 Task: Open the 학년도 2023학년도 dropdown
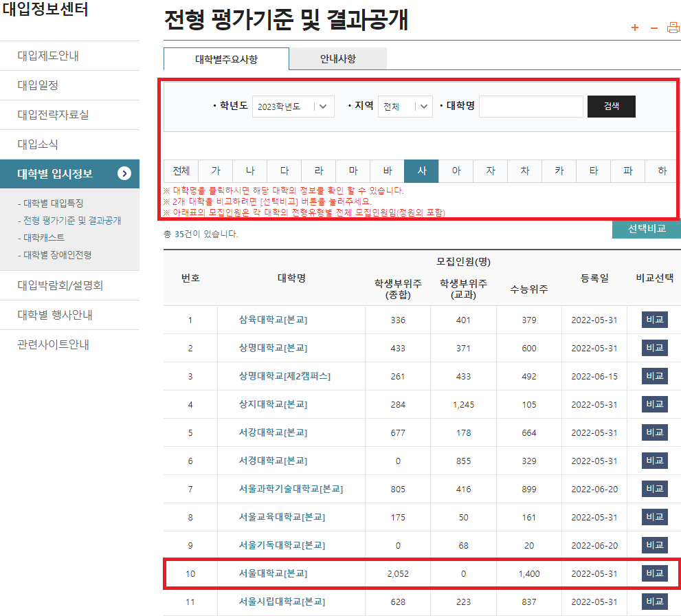293,107
